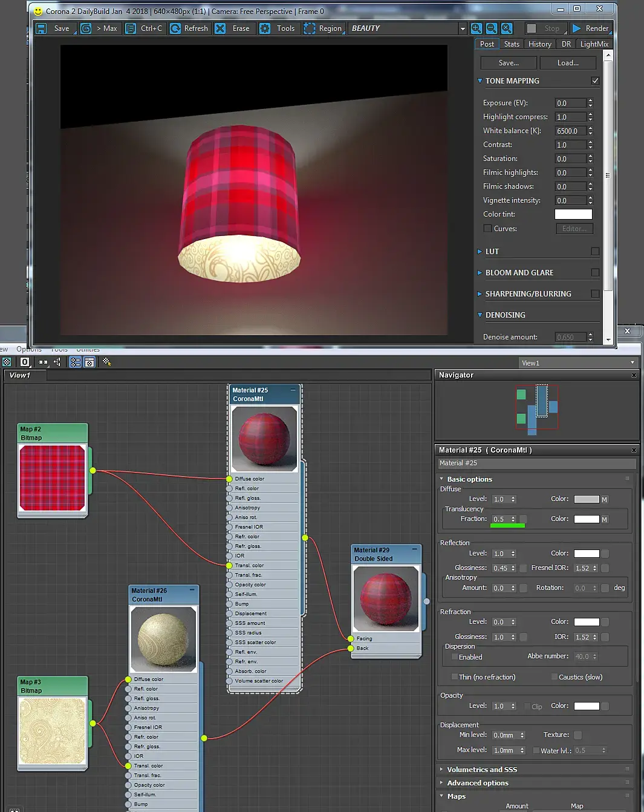
Task: Click the Ctrl+C copy icon
Action: click(x=131, y=28)
